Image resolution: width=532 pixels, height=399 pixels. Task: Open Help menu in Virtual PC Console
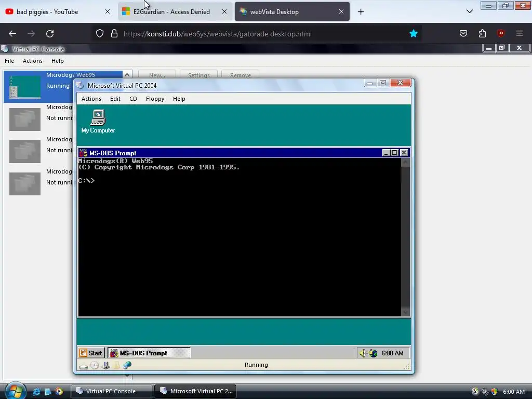[x=57, y=61]
